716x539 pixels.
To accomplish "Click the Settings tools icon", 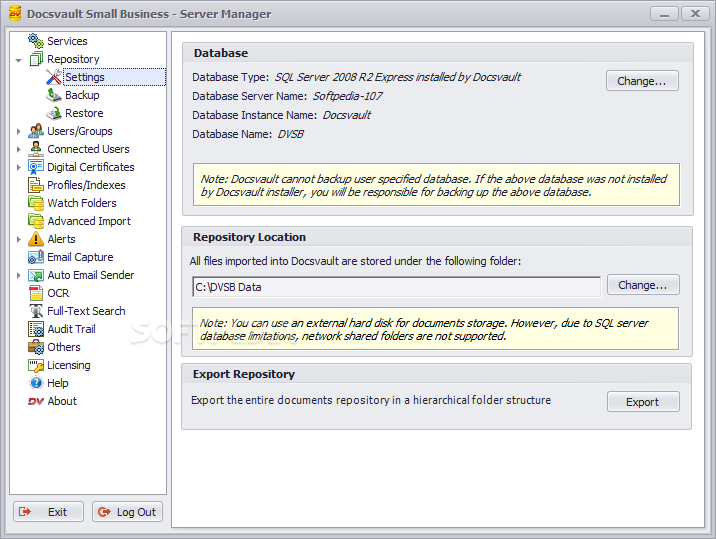I will (53, 77).
